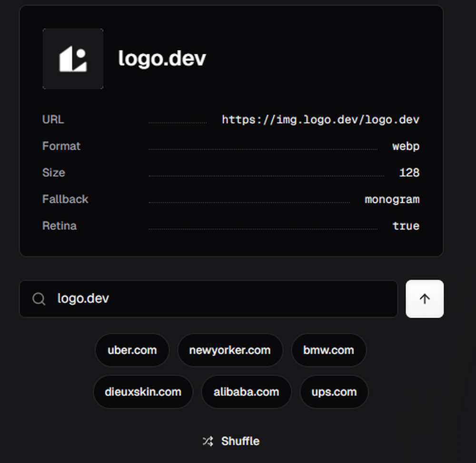Click the logo.dev heading title
476x463 pixels.
point(162,59)
